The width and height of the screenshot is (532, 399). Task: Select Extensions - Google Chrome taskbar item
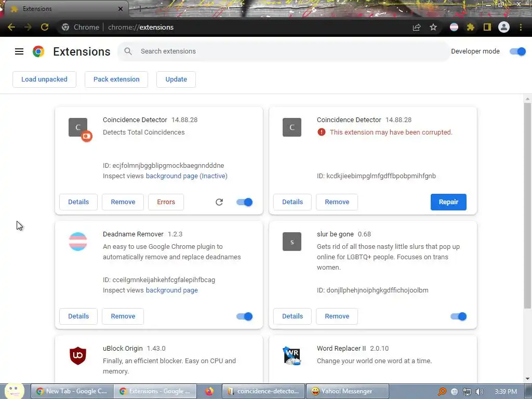pyautogui.click(x=155, y=391)
